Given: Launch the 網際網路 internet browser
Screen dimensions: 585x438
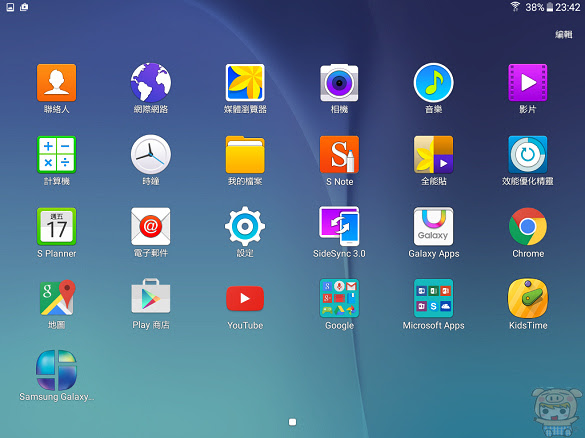Looking at the screenshot, I should click(151, 82).
